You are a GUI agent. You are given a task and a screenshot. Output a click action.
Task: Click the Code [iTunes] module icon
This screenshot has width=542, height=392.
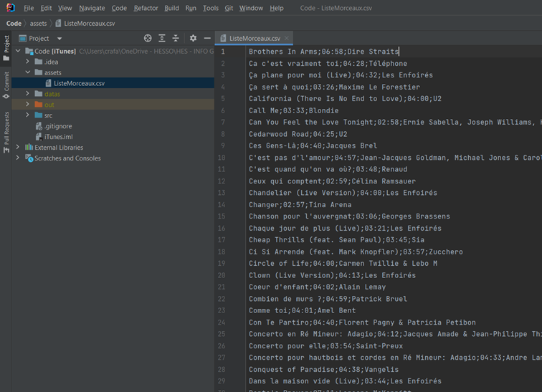point(29,51)
